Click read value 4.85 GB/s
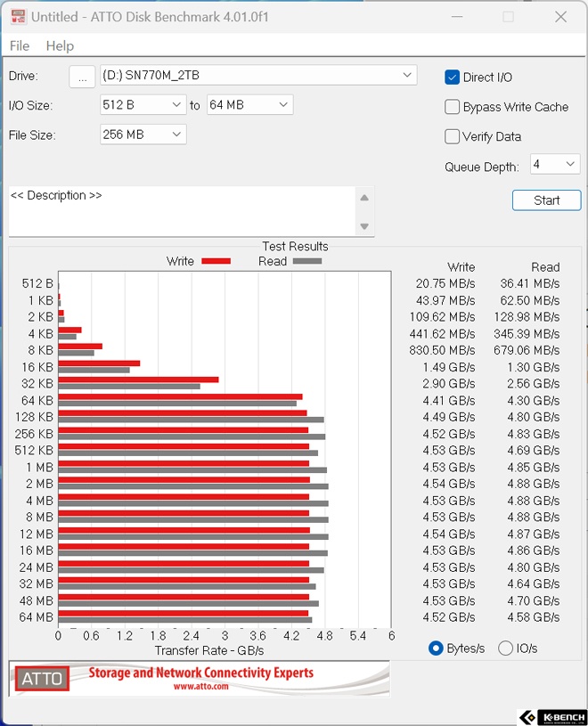This screenshot has height=726, width=588. coord(534,467)
